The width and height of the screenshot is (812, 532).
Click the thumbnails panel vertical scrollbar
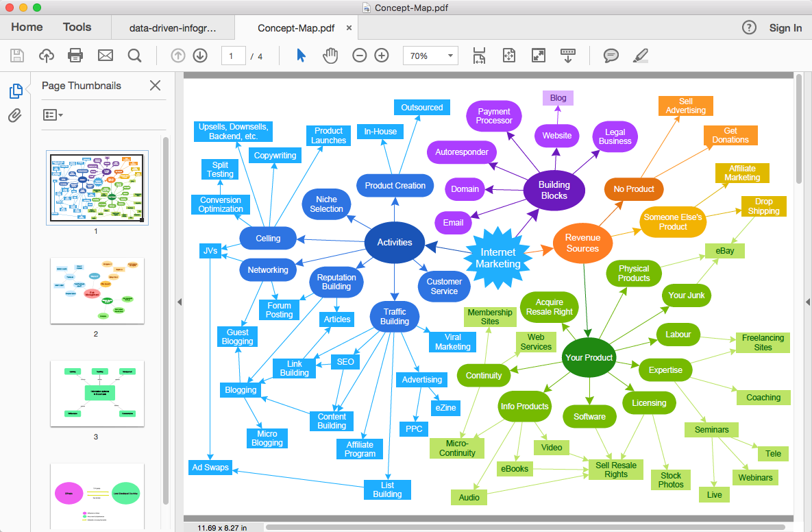(166, 320)
